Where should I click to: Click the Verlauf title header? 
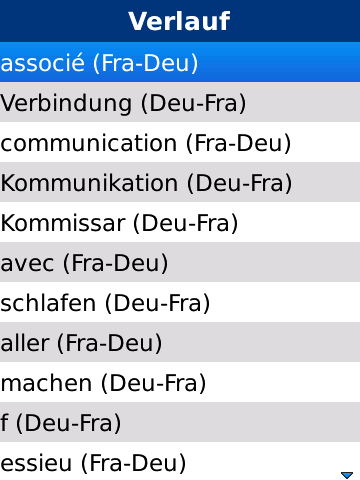point(180,21)
